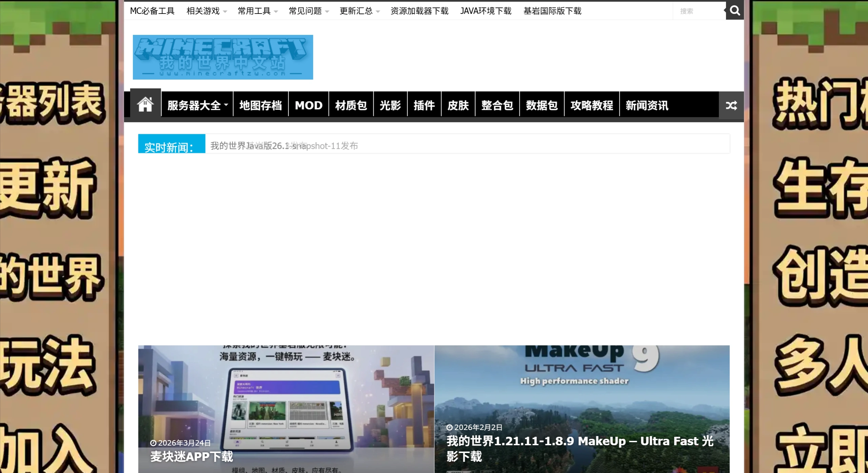Click the date text 2026年3月24日

pyautogui.click(x=184, y=443)
